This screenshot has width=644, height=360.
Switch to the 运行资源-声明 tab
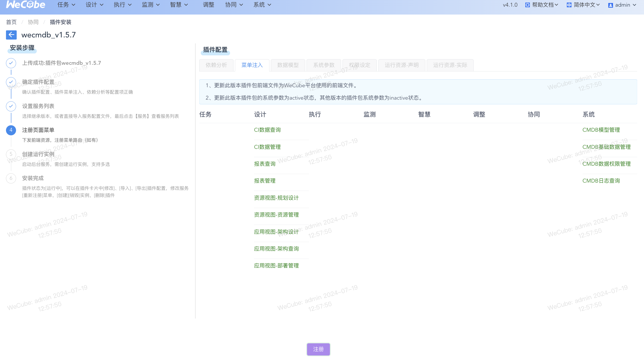(x=402, y=65)
